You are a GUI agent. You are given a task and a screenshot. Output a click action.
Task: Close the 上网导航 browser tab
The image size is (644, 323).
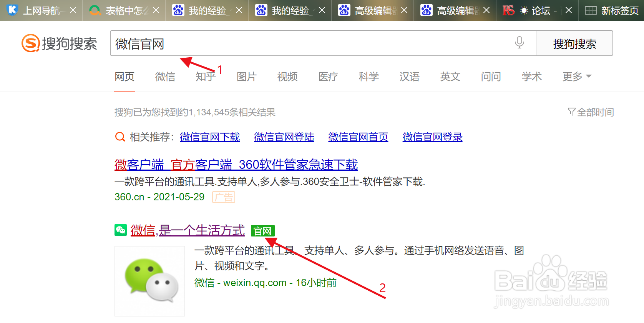[73, 10]
